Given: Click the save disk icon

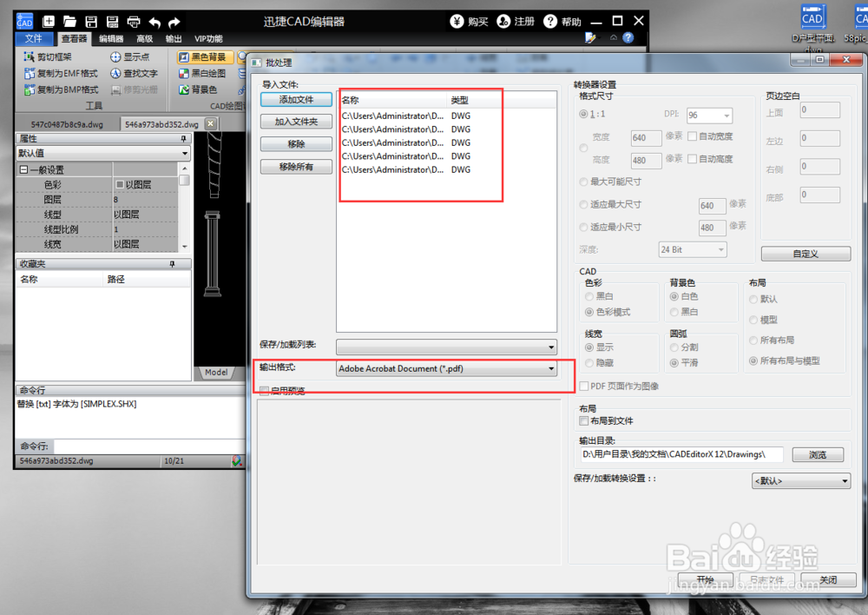Looking at the screenshot, I should [x=91, y=22].
